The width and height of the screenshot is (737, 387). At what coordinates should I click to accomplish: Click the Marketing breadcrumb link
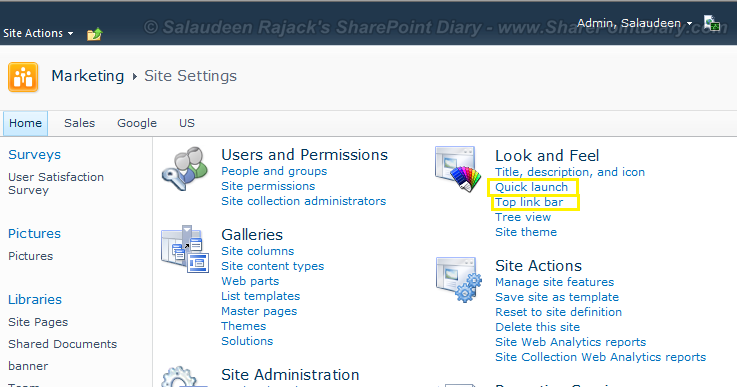(87, 76)
